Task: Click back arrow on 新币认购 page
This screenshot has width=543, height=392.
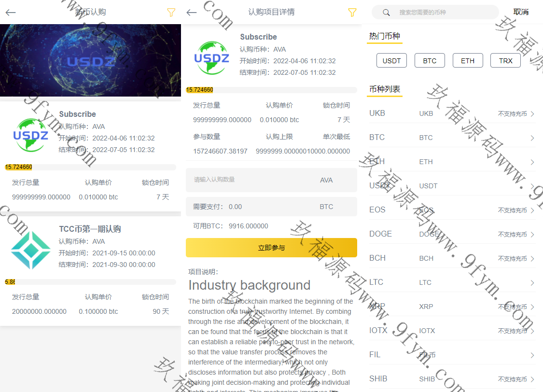Action: (x=11, y=13)
